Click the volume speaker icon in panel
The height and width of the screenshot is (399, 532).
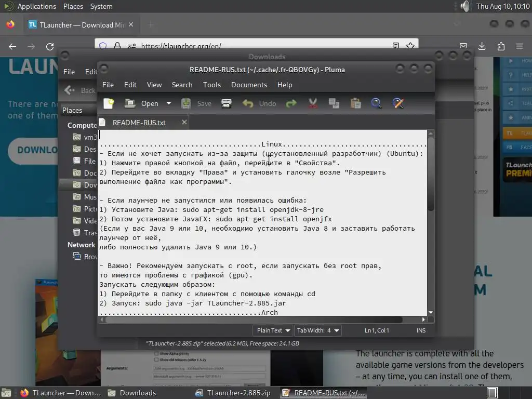point(465,6)
